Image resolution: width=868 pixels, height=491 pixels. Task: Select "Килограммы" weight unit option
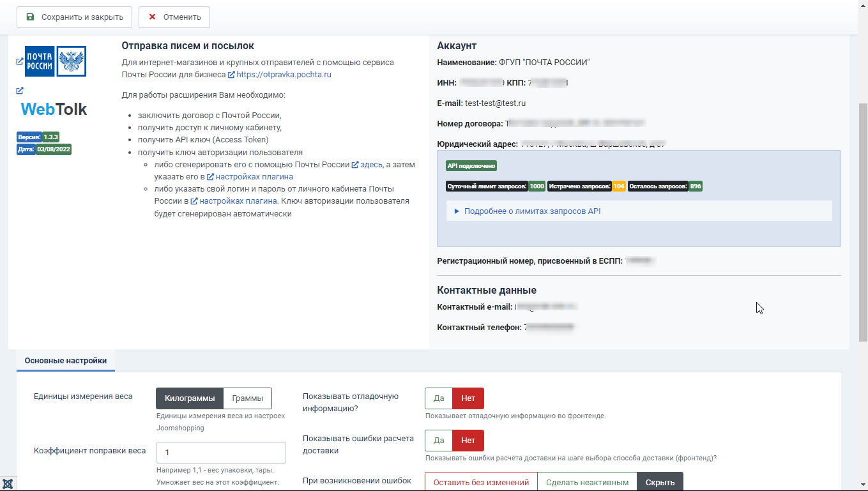190,398
